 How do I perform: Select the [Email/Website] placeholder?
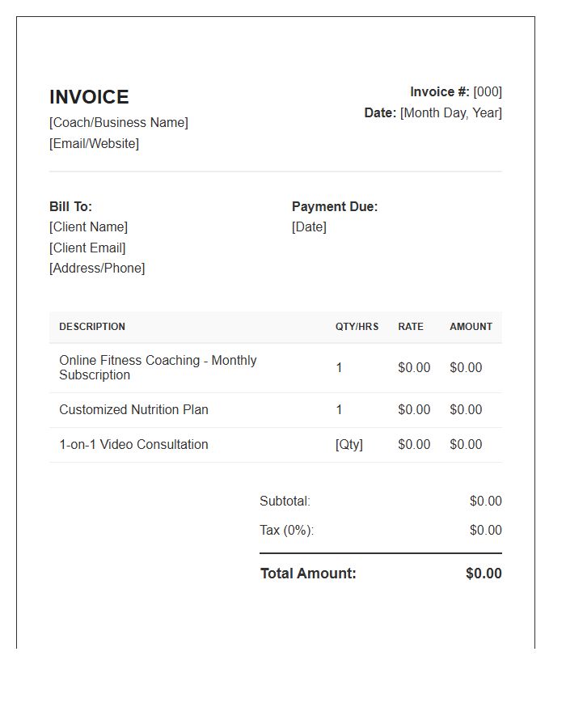[x=94, y=143]
